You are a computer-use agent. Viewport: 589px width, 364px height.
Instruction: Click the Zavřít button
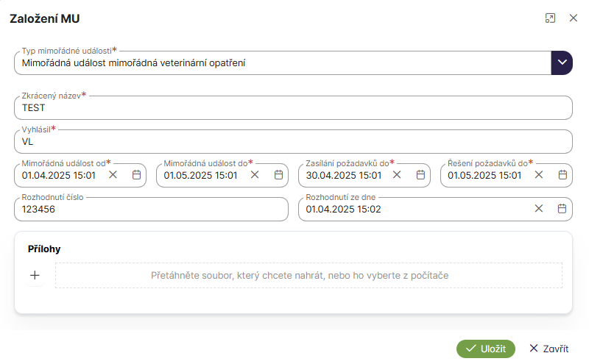tap(549, 349)
